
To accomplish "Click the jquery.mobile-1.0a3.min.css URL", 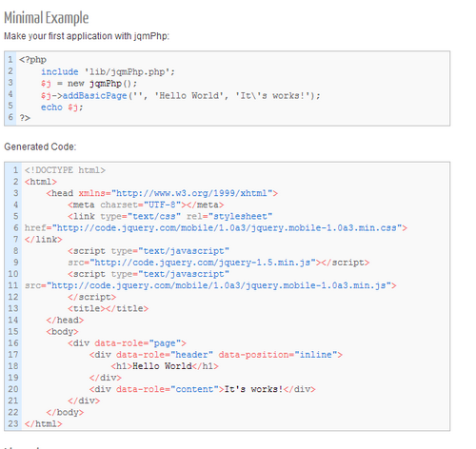I will 228,228.
